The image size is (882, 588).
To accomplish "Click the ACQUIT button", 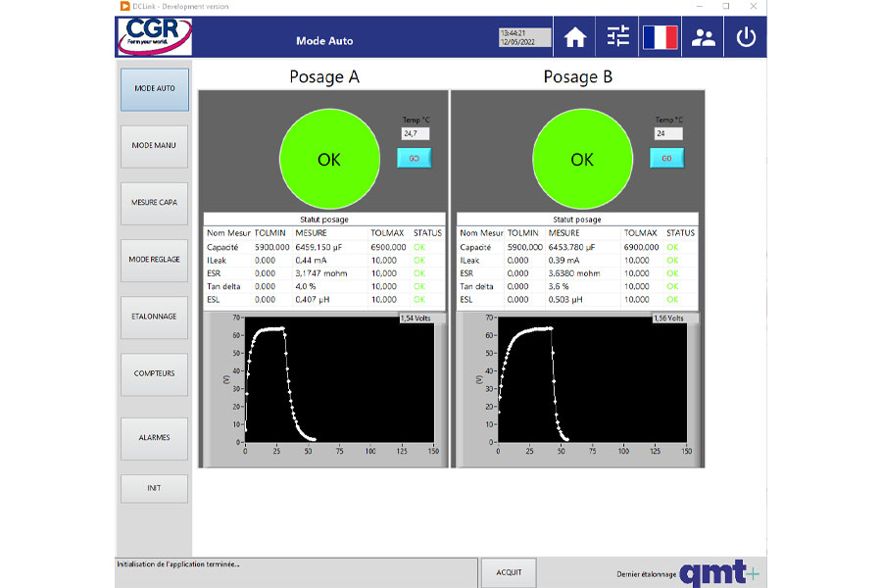I will click(509, 572).
